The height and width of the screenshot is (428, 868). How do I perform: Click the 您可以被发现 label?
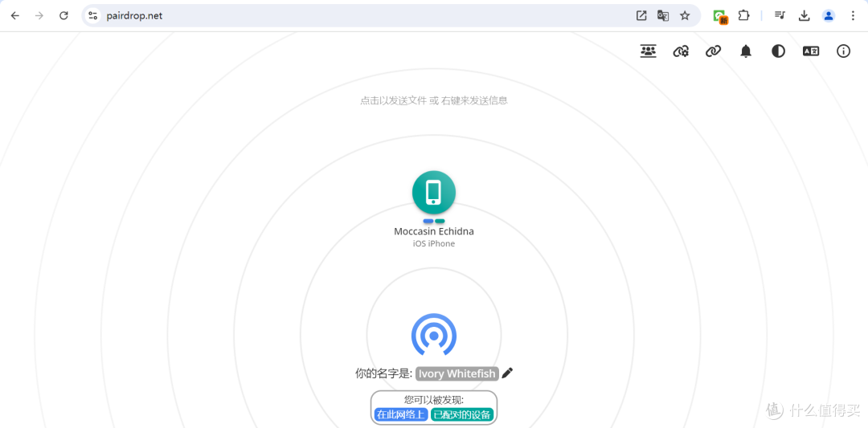[434, 400]
